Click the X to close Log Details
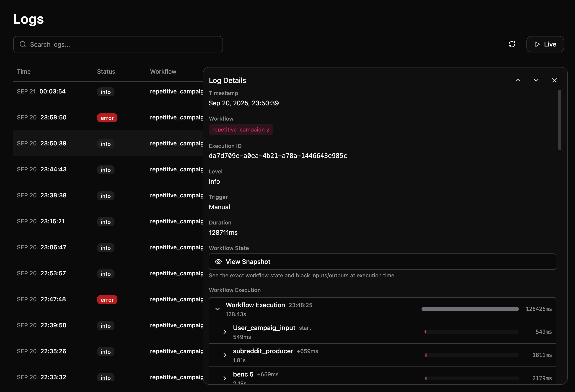575x392 pixels. click(554, 80)
